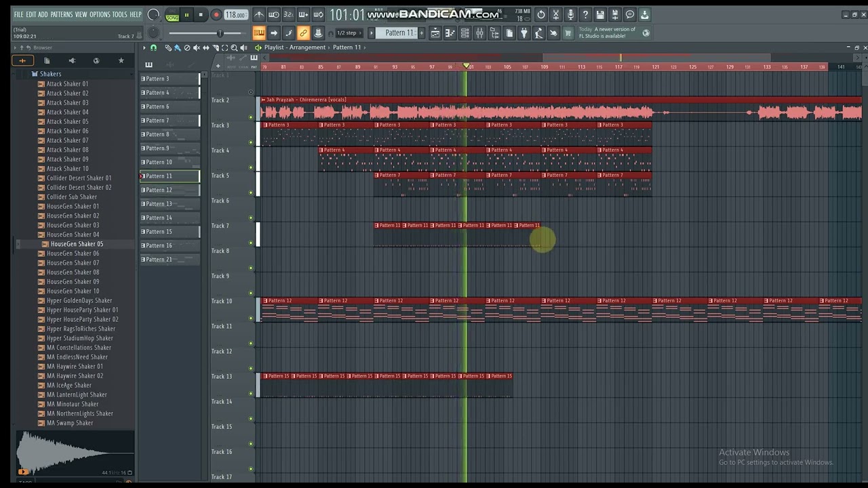Open the plugin database plug icon
Viewport: 868px width, 488px height.
click(x=524, y=33)
